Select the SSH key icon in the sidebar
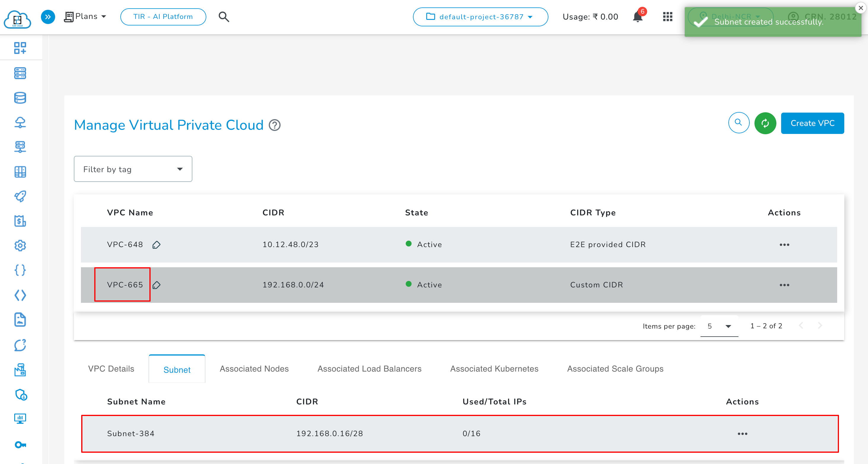The width and height of the screenshot is (868, 464). [20, 444]
